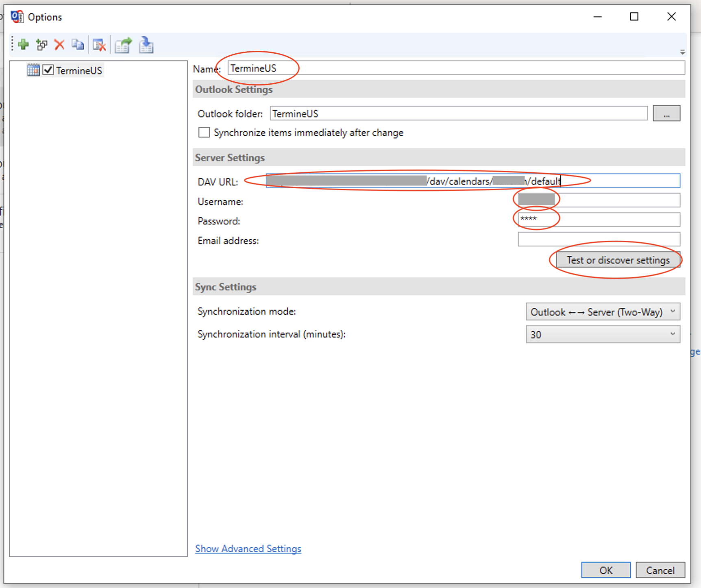The height and width of the screenshot is (588, 701).
Task: Click Test or discover settings button
Action: (x=618, y=260)
